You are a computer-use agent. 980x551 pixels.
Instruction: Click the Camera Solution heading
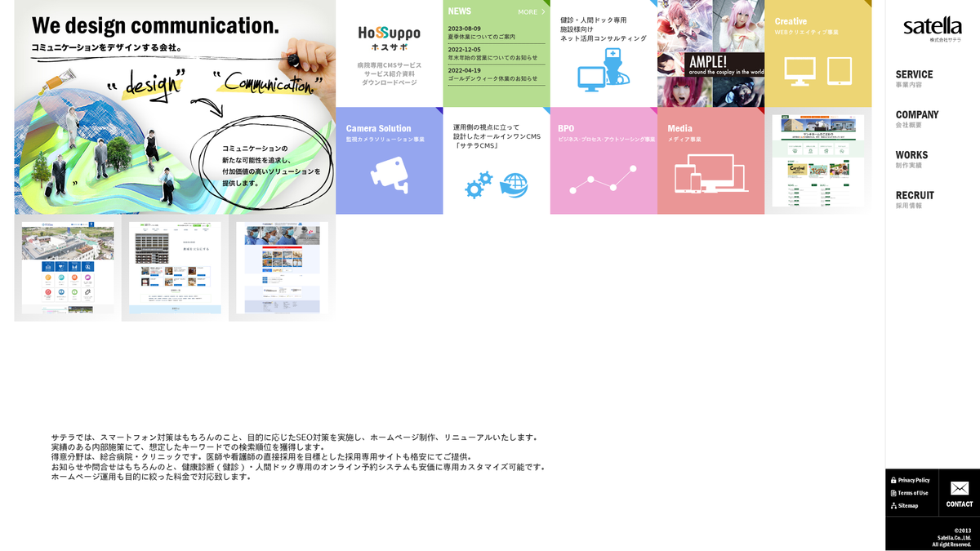click(x=378, y=128)
